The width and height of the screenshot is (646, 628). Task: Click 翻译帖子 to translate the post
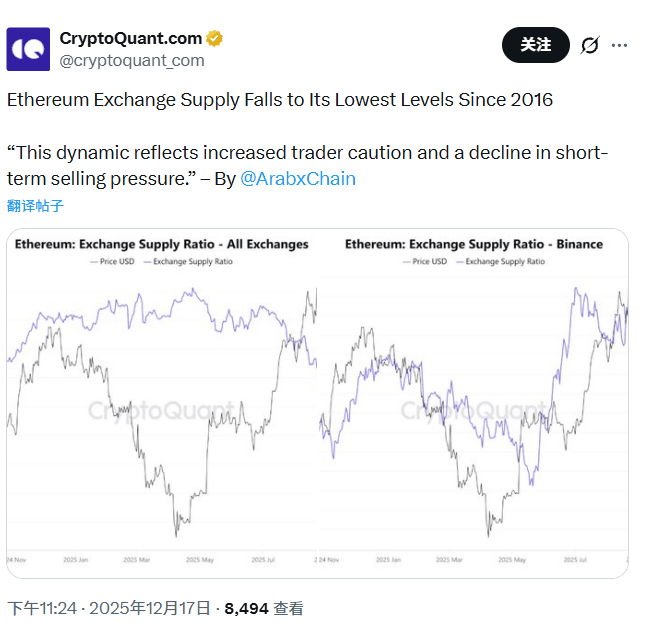[x=35, y=206]
